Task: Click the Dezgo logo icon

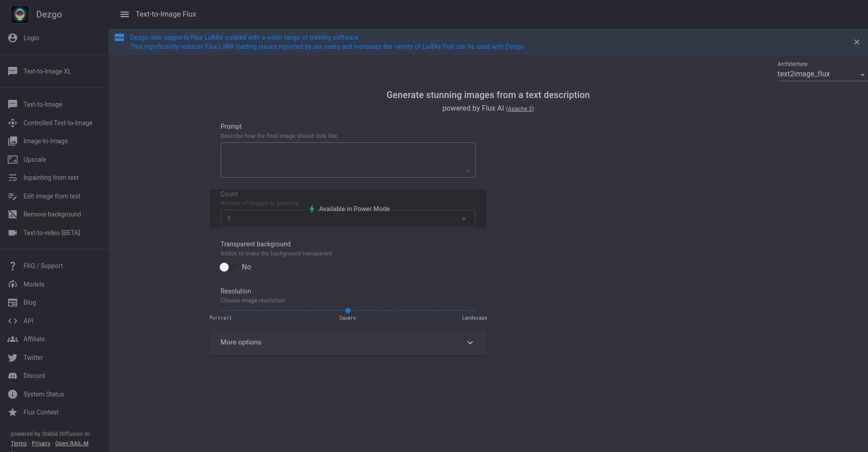Action: click(20, 15)
